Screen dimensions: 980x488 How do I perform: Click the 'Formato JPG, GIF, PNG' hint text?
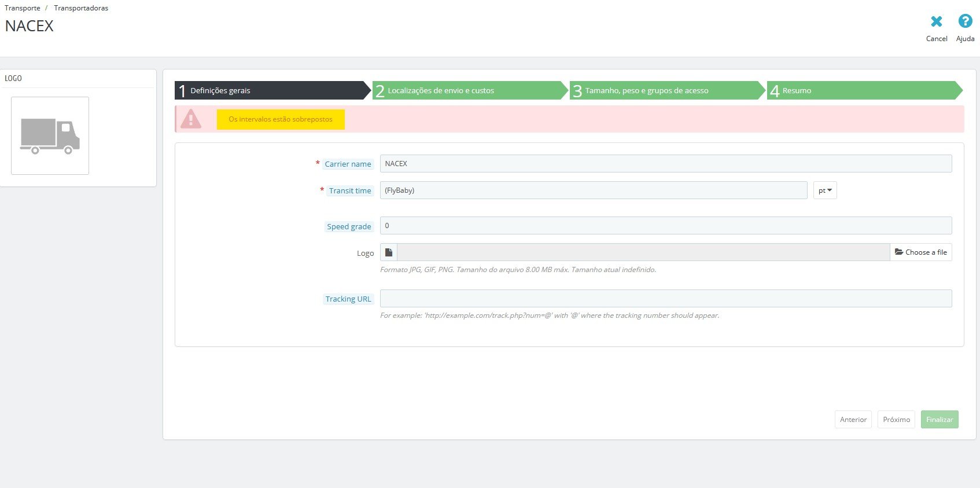518,270
